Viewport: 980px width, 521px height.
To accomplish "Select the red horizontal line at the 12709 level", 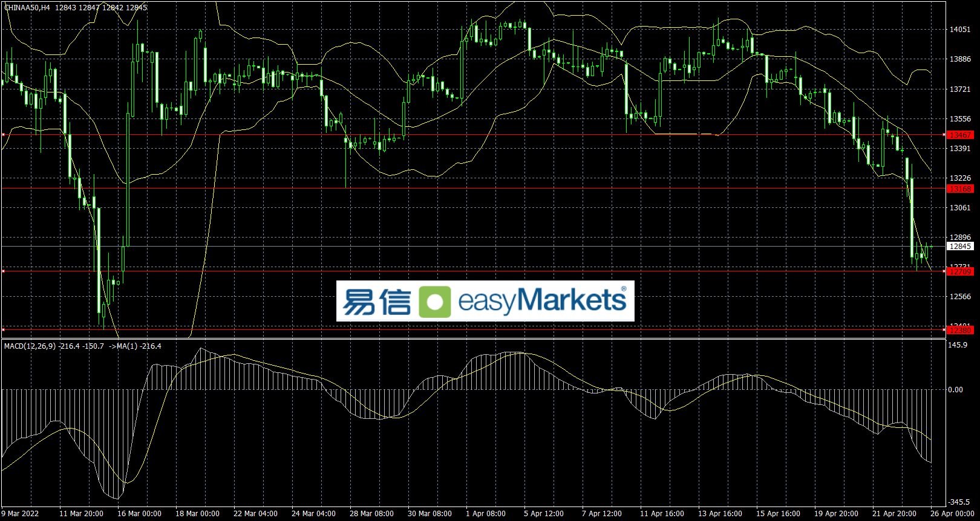I will [474, 271].
